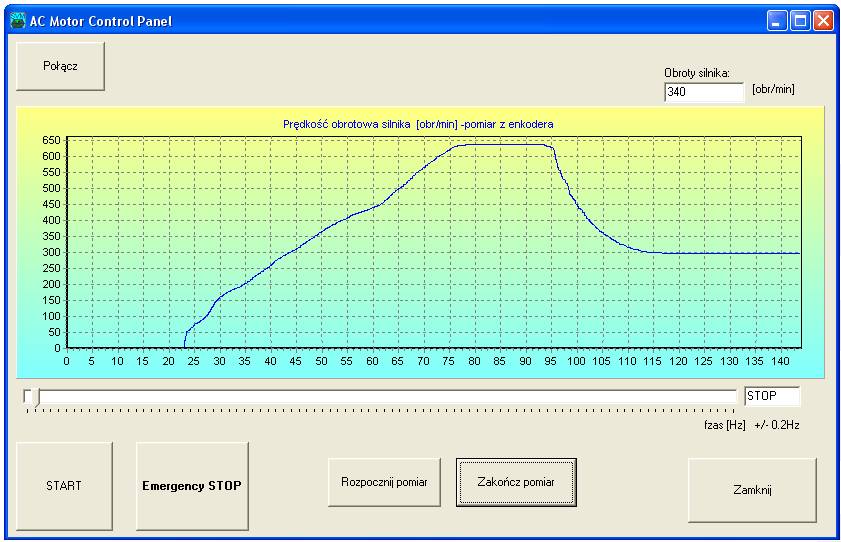Screen dimensions: 841x542
Task: End measurement with Zakończ pomiar
Action: pyautogui.click(x=516, y=482)
